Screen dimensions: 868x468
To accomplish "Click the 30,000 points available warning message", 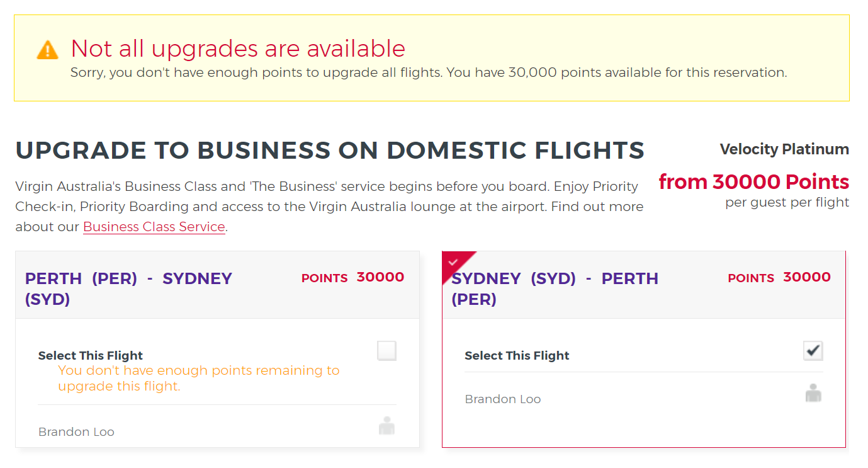I will pos(428,72).
